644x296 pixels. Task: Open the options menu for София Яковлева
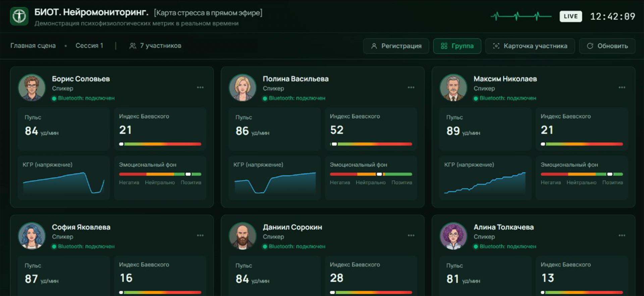pos(200,235)
